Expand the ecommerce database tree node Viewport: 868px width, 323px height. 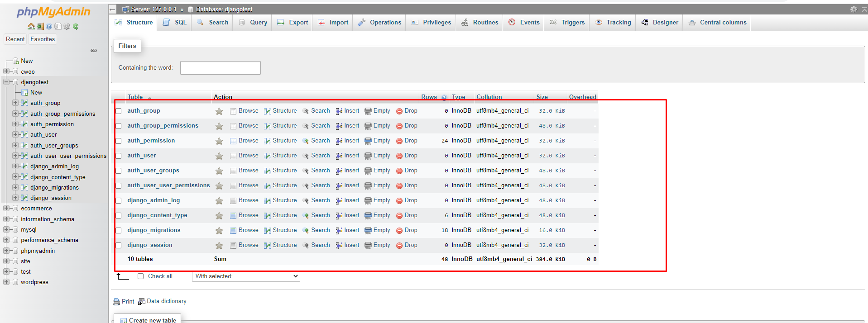point(6,209)
